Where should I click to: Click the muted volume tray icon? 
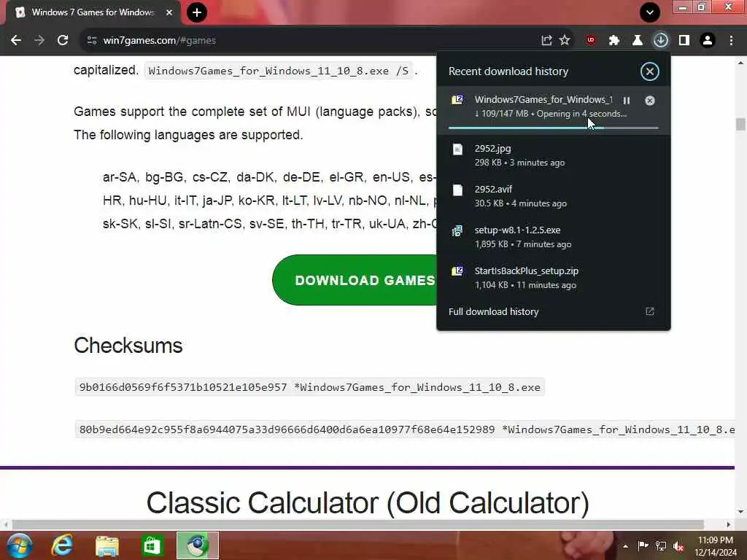point(678,546)
